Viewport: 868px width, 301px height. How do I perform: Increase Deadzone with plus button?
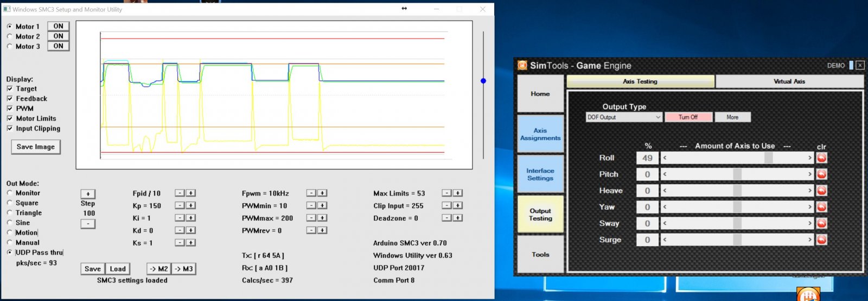pyautogui.click(x=458, y=218)
